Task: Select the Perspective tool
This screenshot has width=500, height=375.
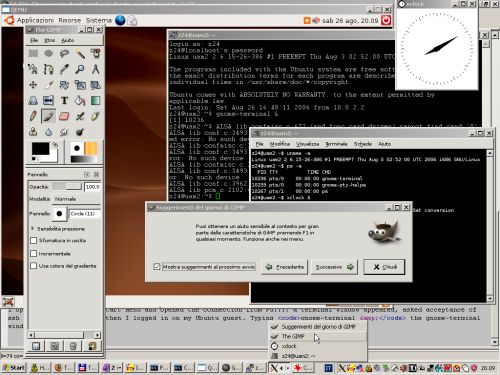Action: 33,100
